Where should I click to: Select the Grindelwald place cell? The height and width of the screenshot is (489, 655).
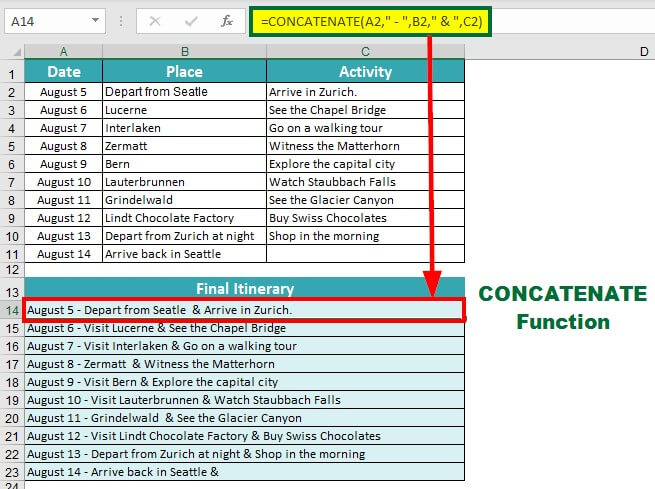click(x=185, y=200)
